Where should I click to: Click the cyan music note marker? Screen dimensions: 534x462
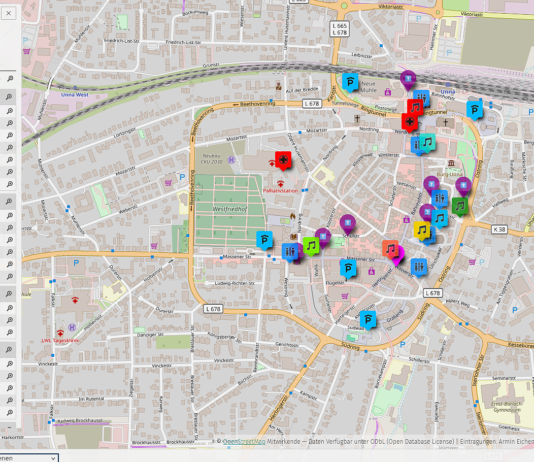[x=439, y=219]
